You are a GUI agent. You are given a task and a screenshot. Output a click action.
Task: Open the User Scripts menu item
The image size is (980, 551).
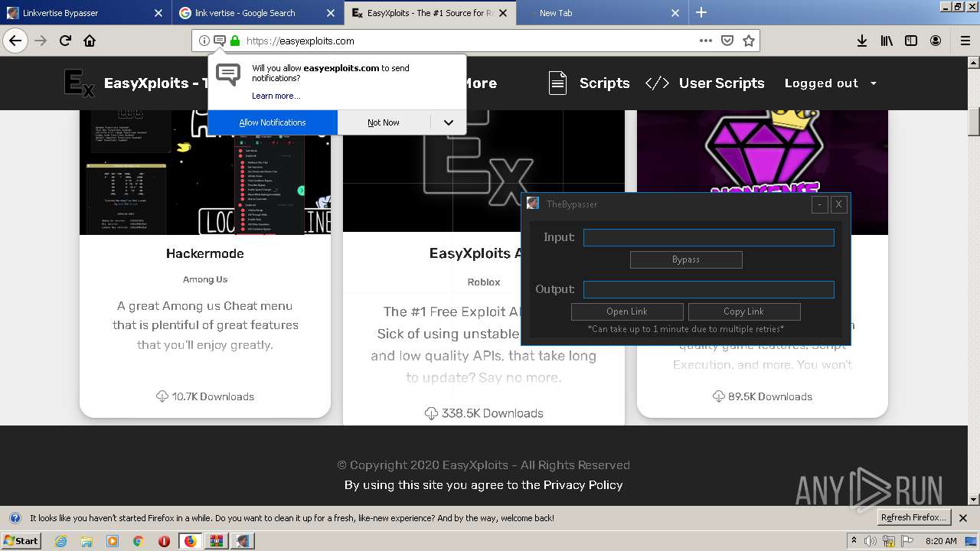(721, 83)
